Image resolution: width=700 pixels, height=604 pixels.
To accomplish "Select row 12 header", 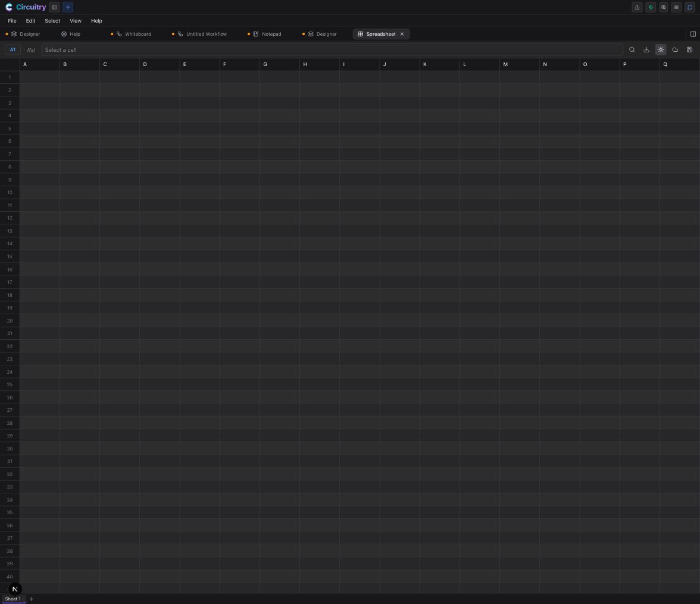I will point(10,218).
